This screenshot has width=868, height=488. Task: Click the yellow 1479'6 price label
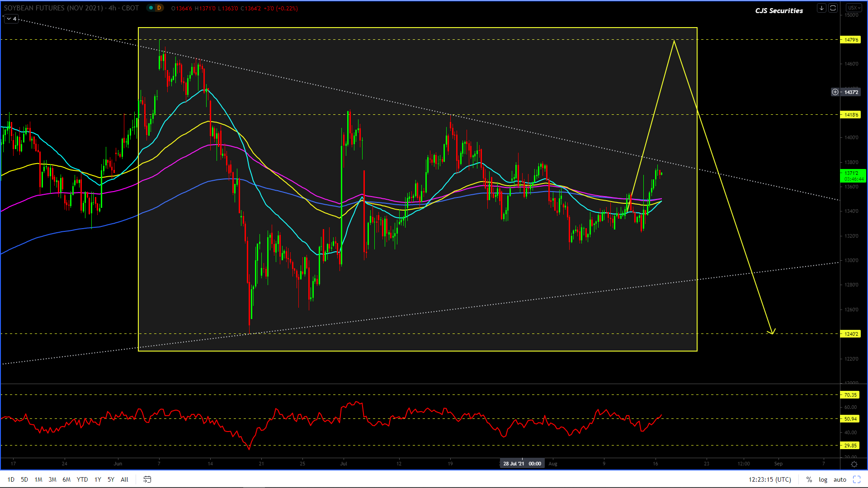click(x=851, y=40)
